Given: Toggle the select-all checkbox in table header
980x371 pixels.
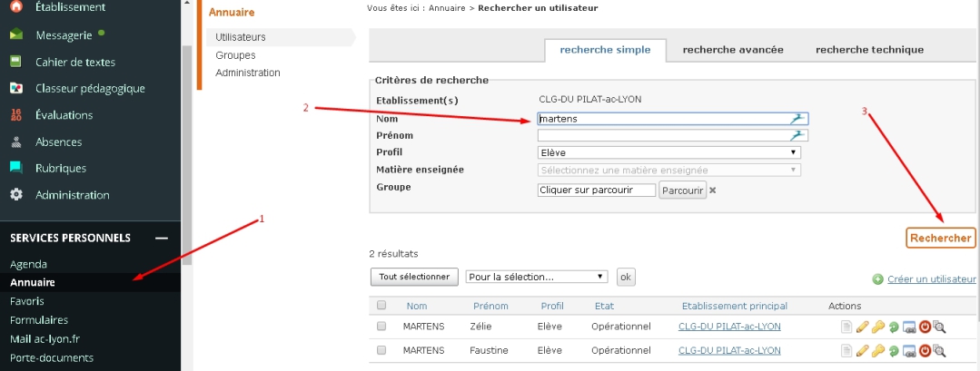Looking at the screenshot, I should (x=381, y=306).
